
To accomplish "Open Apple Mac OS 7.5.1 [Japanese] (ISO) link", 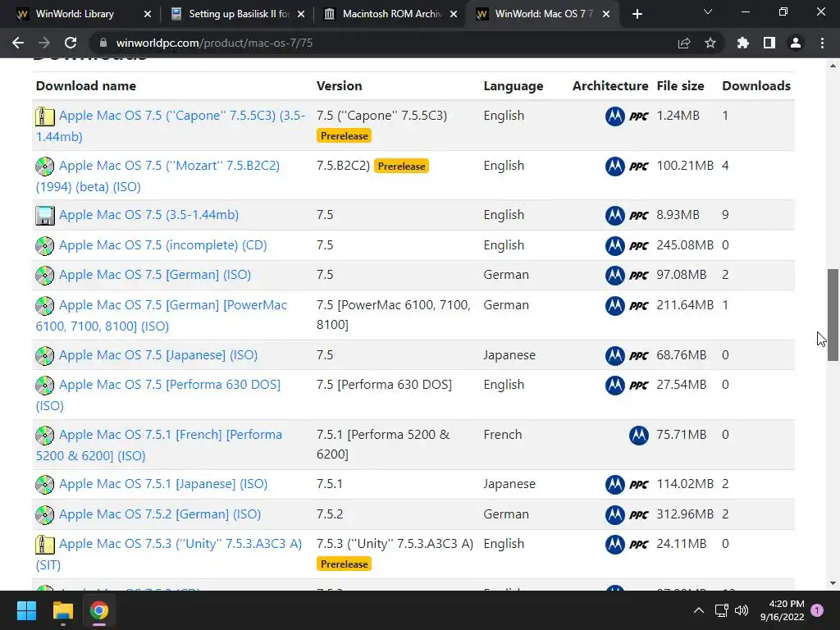I will (x=163, y=484).
